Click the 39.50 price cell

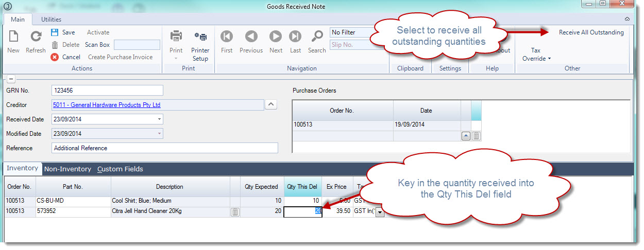click(x=337, y=211)
